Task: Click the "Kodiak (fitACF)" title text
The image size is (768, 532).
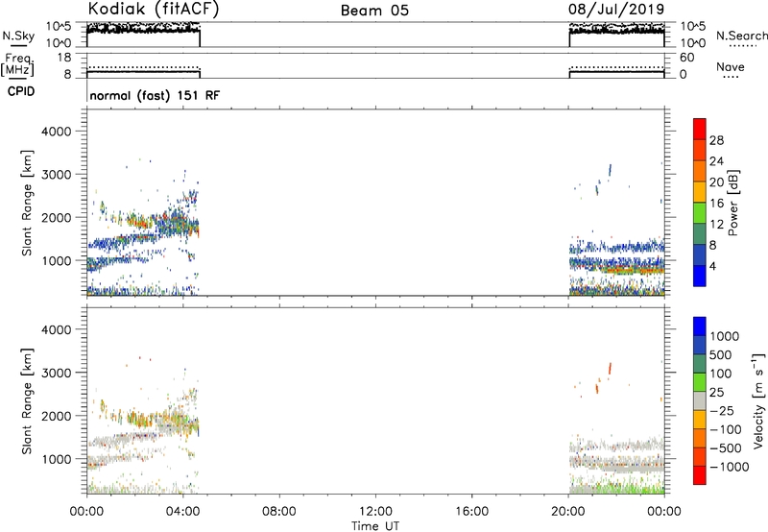Action: pyautogui.click(x=154, y=9)
